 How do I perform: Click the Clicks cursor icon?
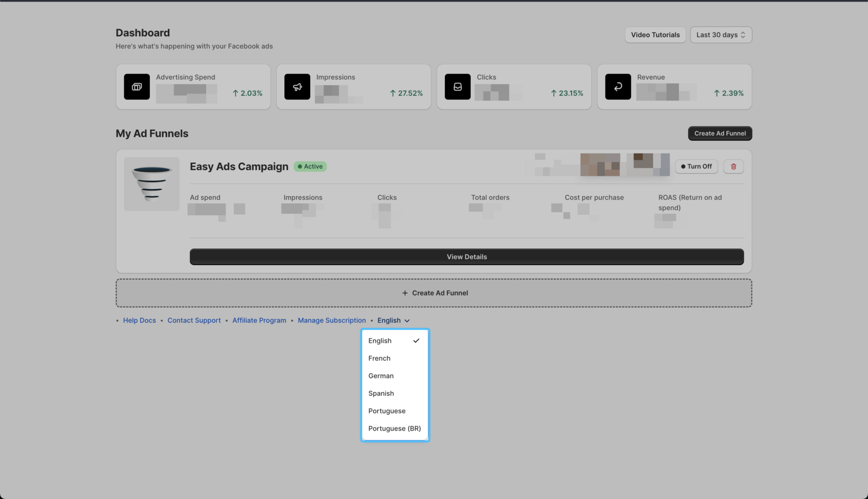click(x=457, y=87)
